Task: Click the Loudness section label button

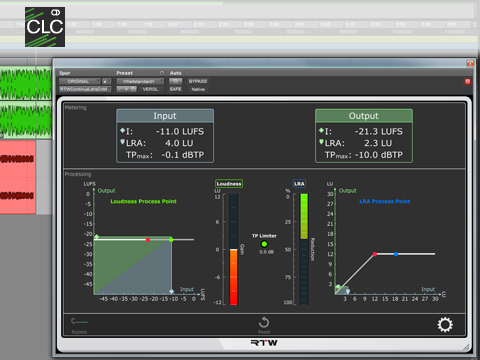Action: [229, 184]
